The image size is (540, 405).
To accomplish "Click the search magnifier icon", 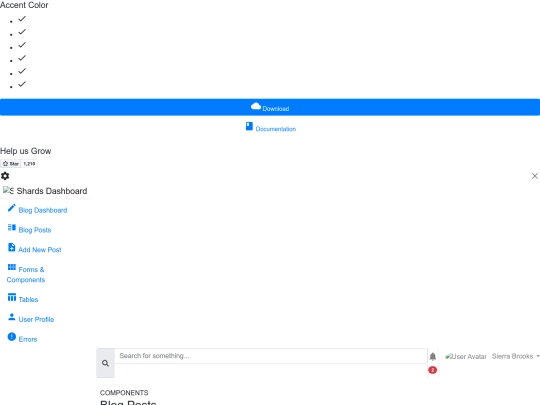I will click(105, 363).
